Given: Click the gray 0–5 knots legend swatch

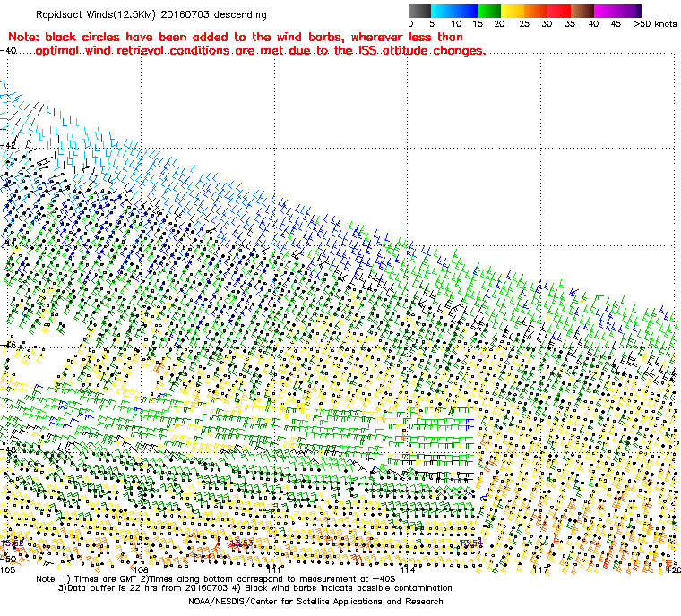Looking at the screenshot, I should [x=419, y=11].
